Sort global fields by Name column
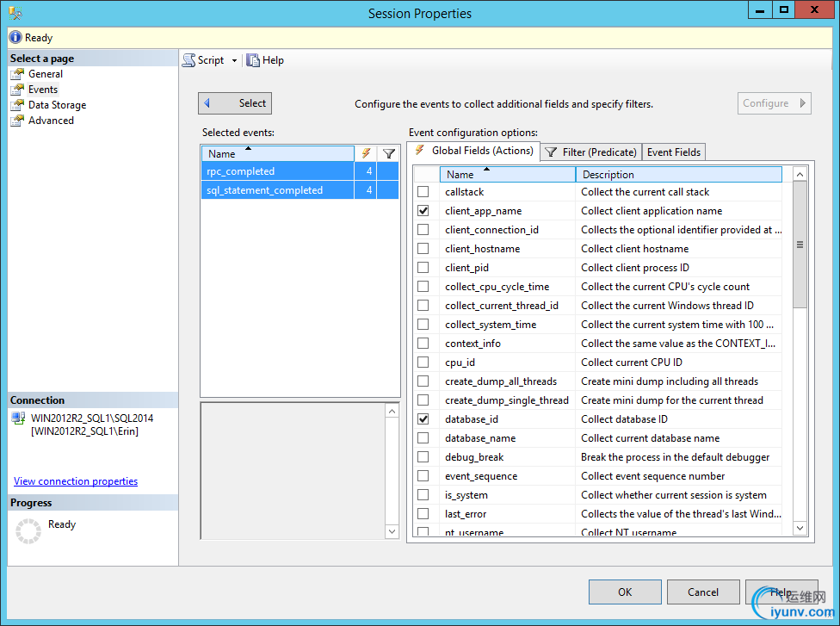 tap(507, 175)
